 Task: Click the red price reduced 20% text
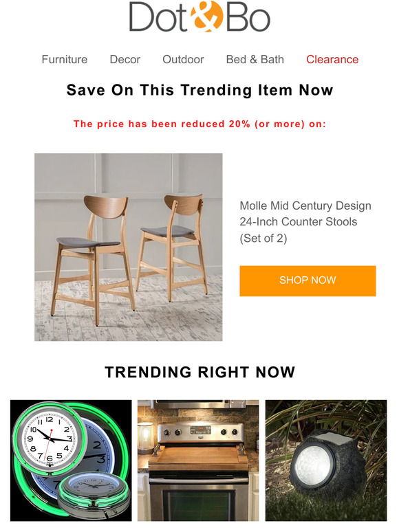(199, 124)
